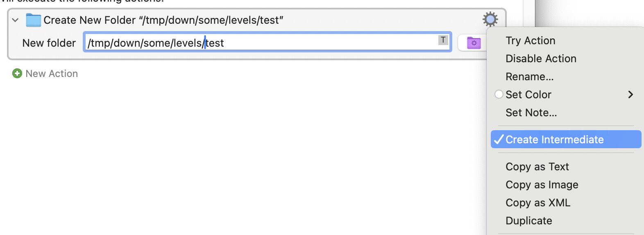Click the action gear settings icon
Screen dimensions: 644x235
click(490, 19)
